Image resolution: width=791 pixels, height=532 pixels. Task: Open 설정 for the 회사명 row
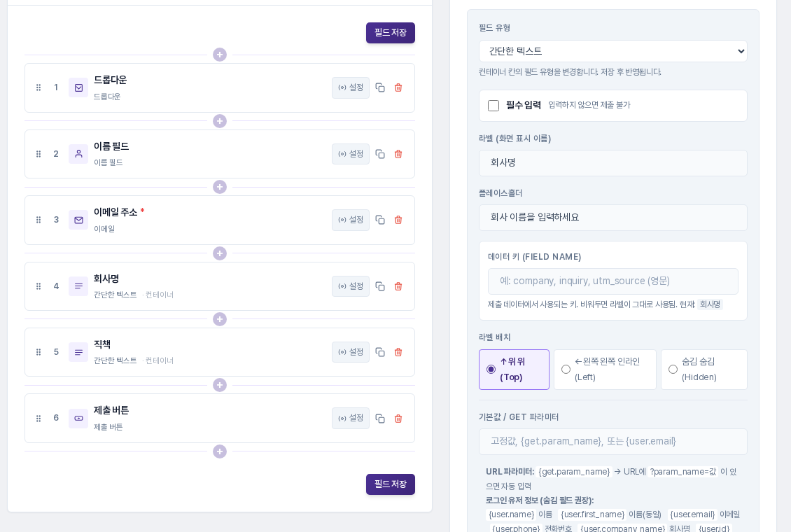[351, 286]
